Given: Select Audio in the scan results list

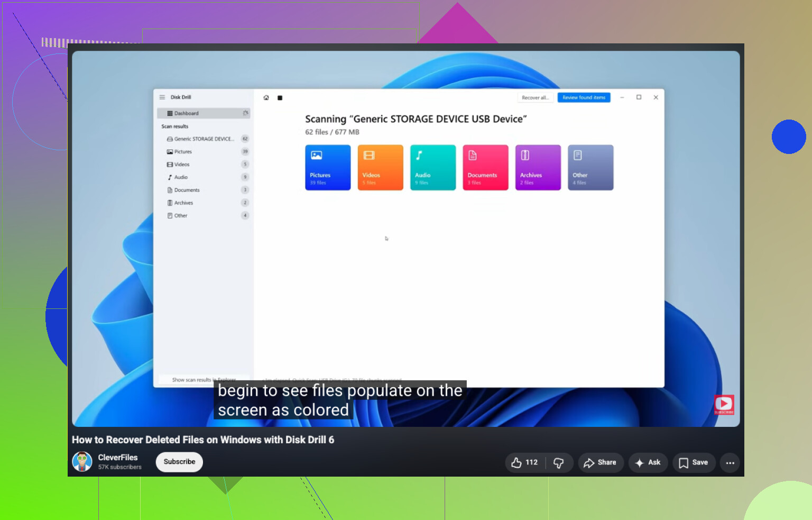Looking at the screenshot, I should [x=204, y=177].
